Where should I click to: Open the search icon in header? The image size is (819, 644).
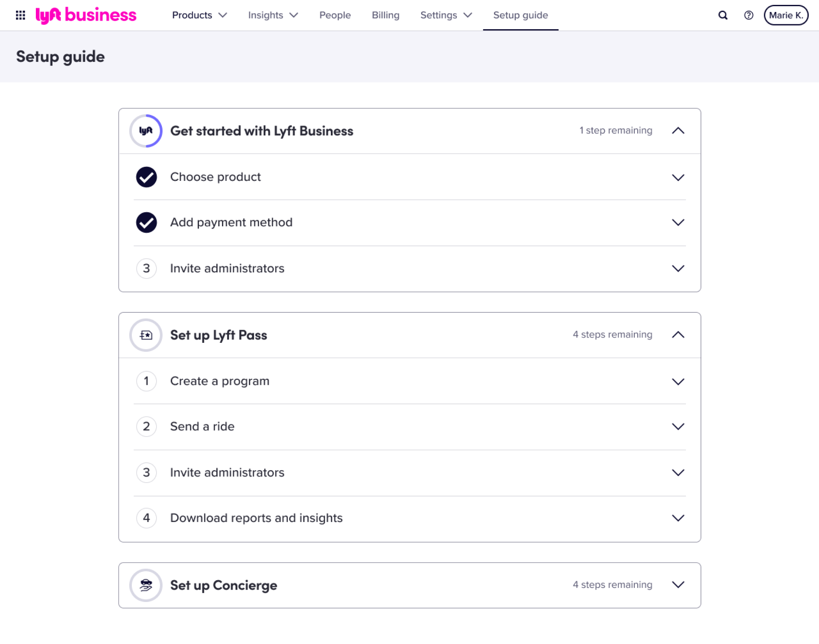pos(723,15)
